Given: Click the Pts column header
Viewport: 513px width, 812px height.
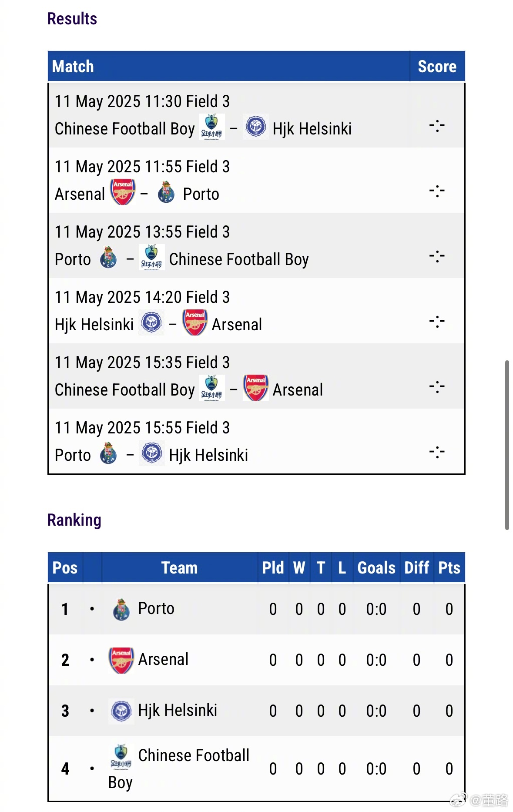Looking at the screenshot, I should [x=449, y=568].
